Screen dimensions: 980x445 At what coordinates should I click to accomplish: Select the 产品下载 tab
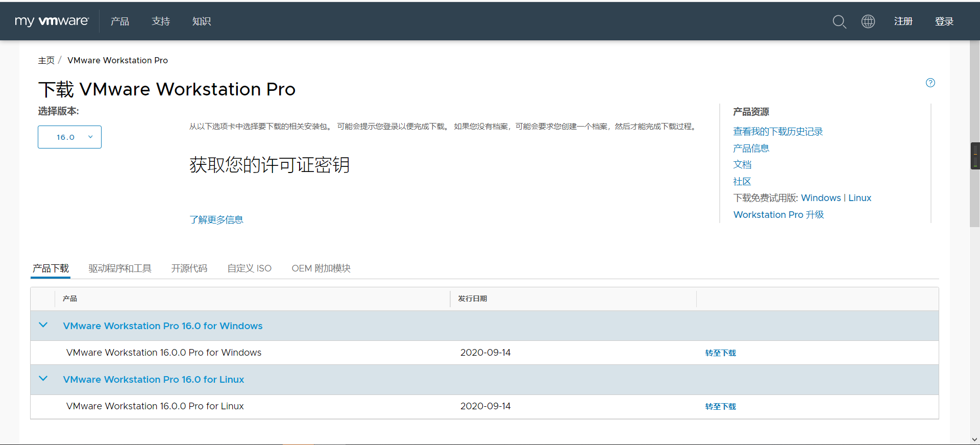click(51, 268)
